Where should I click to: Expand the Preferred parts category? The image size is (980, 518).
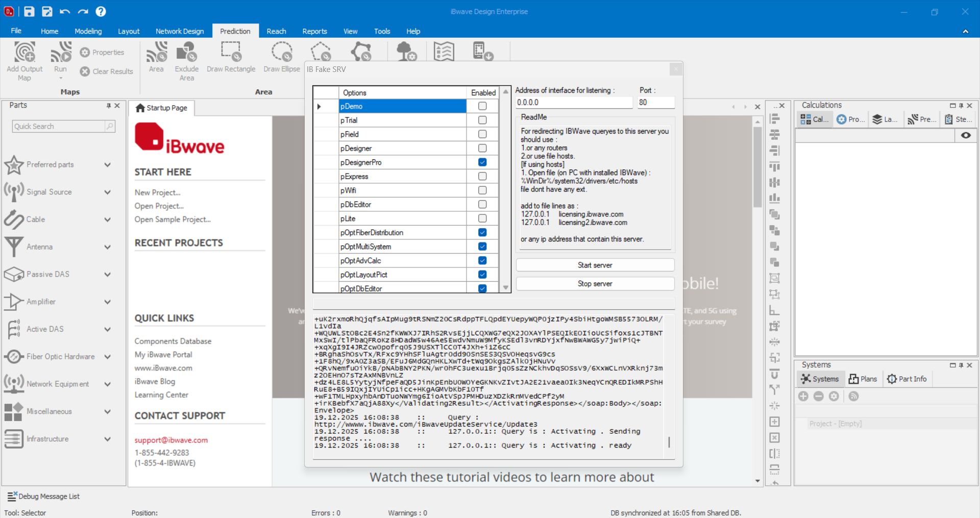[x=108, y=165]
